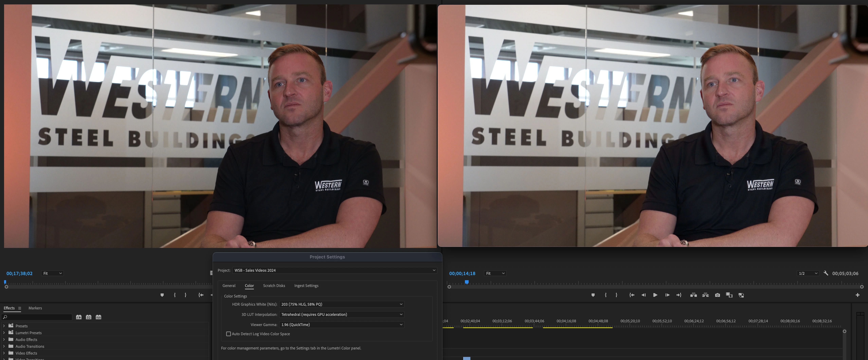Click Play in the Program monitor
The image size is (868, 360).
pos(655,295)
